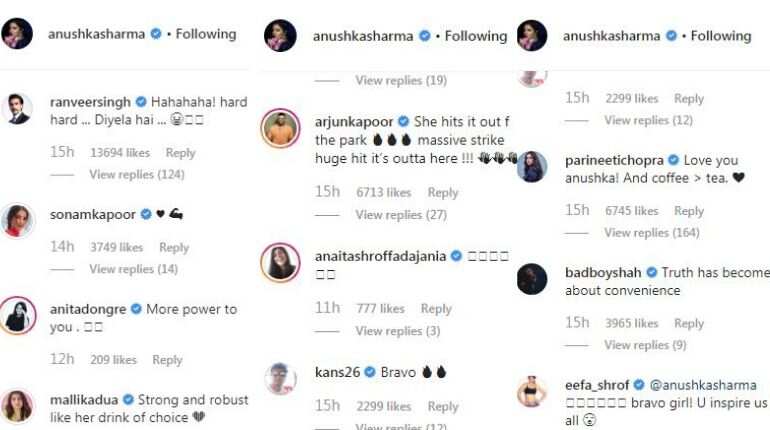The width and height of the screenshot is (770, 430).
Task: Open @anushkasharma mention in eefa_shrof's comment
Action: [x=703, y=385]
